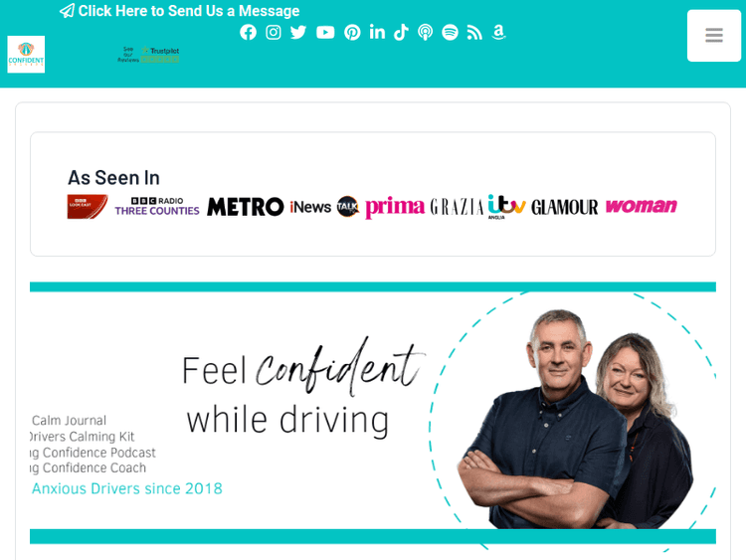The height and width of the screenshot is (560, 746).
Task: Open the Amazon icon
Action: (498, 33)
